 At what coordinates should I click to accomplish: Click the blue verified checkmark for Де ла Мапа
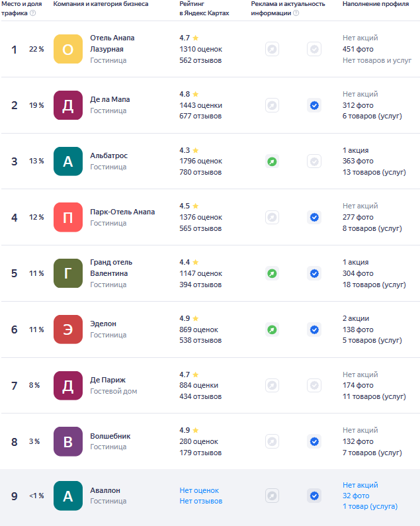[x=314, y=105]
